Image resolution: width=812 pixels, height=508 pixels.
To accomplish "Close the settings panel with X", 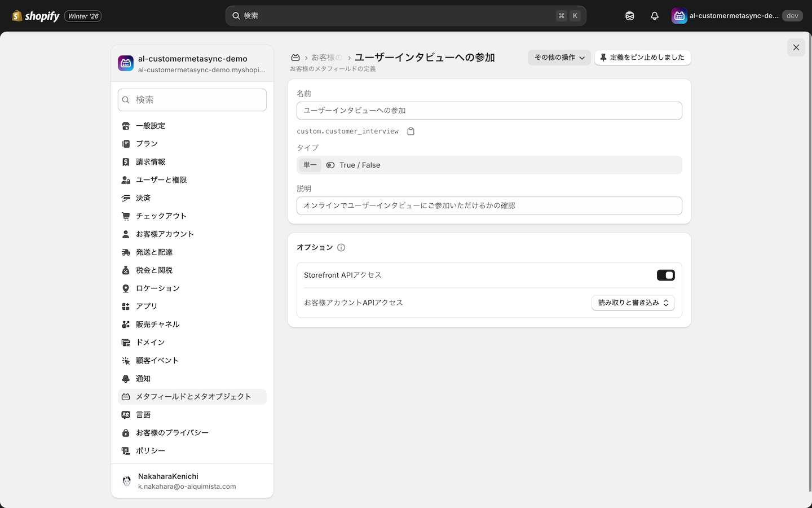I will click(x=796, y=47).
